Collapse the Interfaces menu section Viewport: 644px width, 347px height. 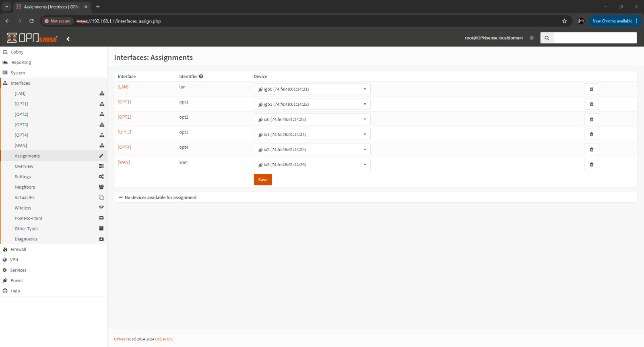(54, 83)
